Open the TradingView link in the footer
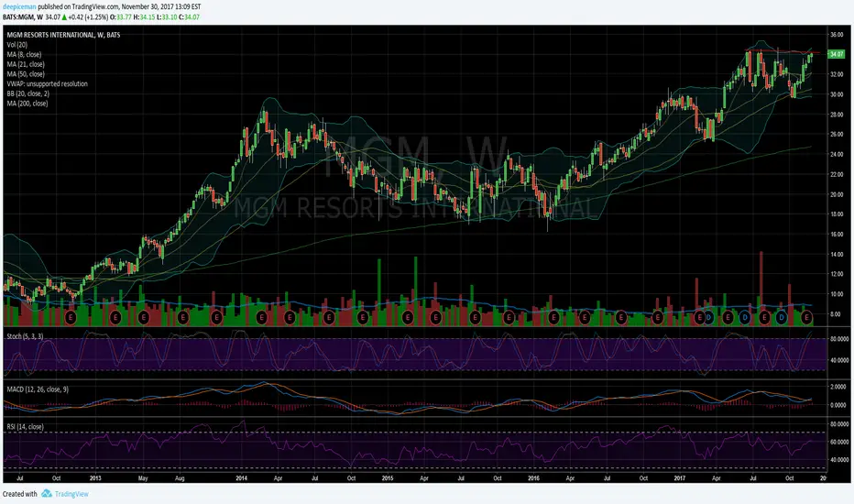 71,494
